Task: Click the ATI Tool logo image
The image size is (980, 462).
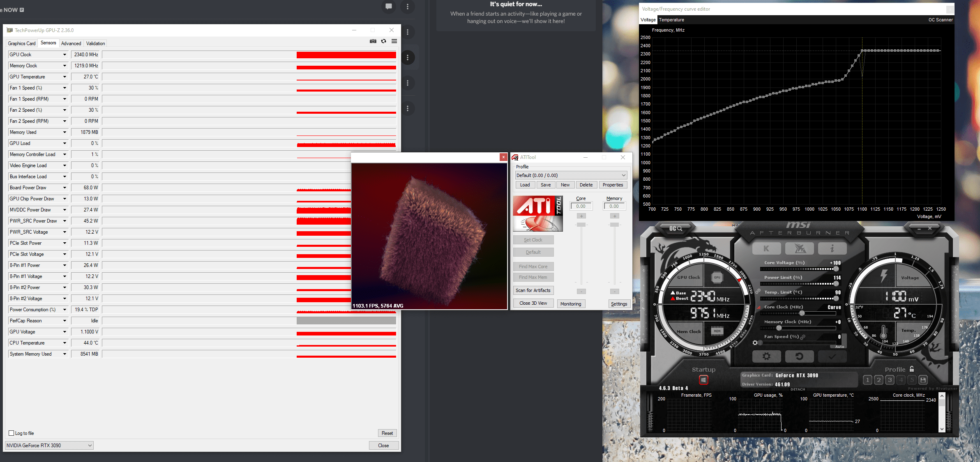Action: click(538, 214)
